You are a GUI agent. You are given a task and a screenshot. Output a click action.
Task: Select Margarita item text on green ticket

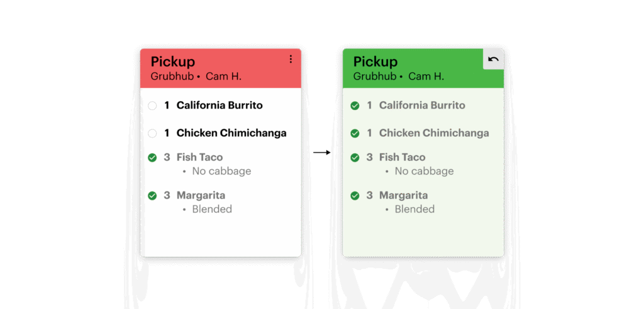coord(403,195)
